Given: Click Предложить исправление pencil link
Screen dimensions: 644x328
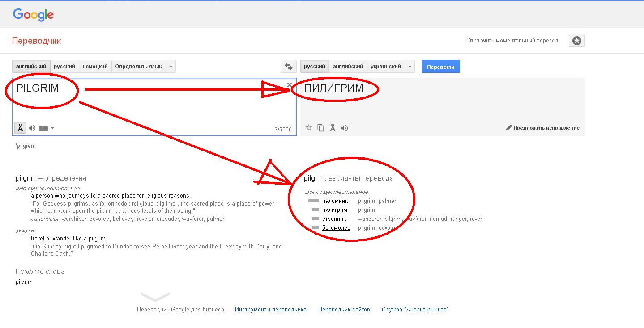Looking at the screenshot, I should pos(542,128).
